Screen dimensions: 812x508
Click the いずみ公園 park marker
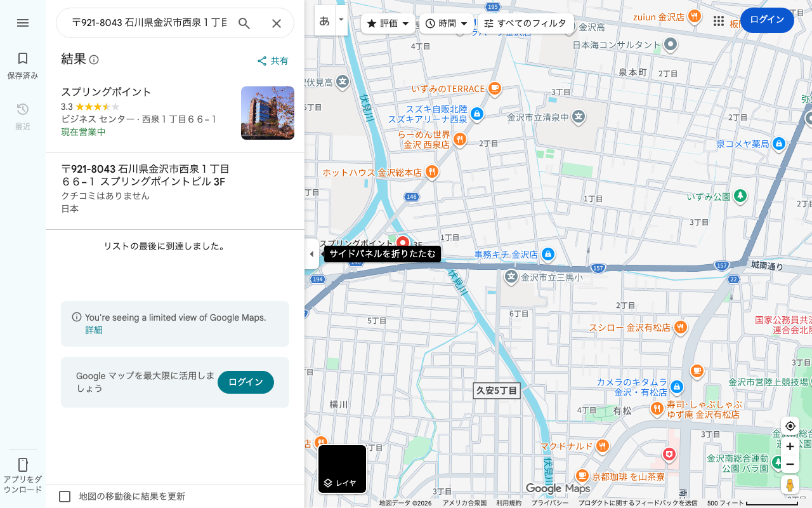pos(740,196)
